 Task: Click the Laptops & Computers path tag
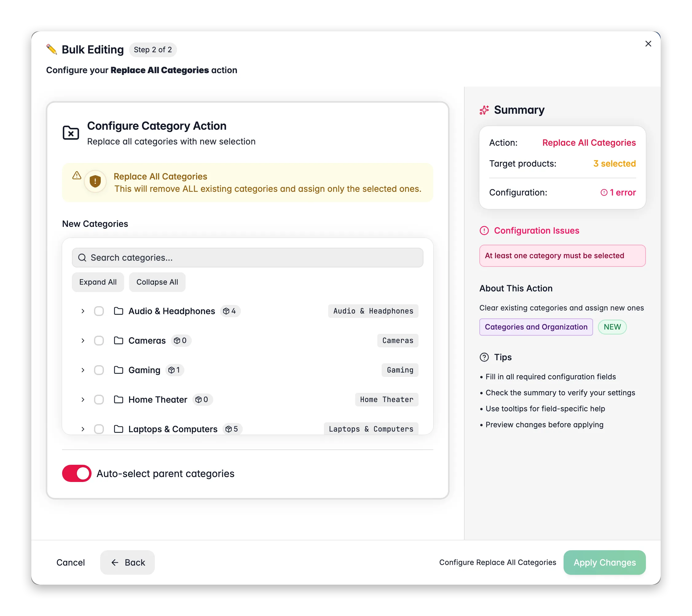pyautogui.click(x=371, y=429)
